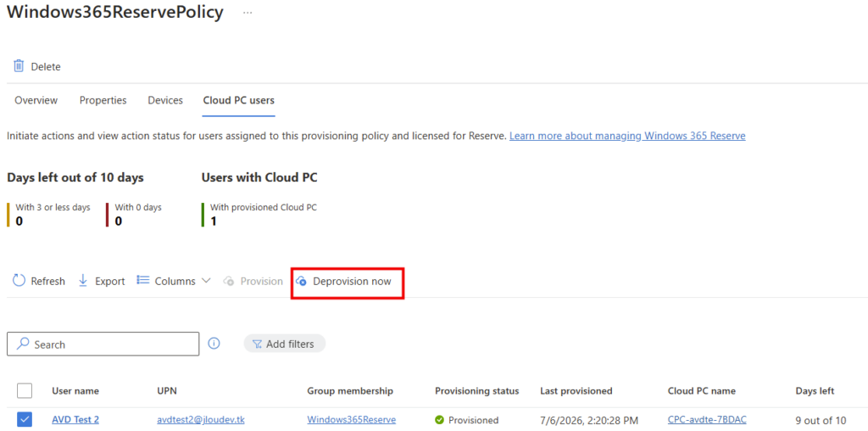
Task: Open the ellipsis menu beside Windows365ReservePolicy
Action: (248, 13)
